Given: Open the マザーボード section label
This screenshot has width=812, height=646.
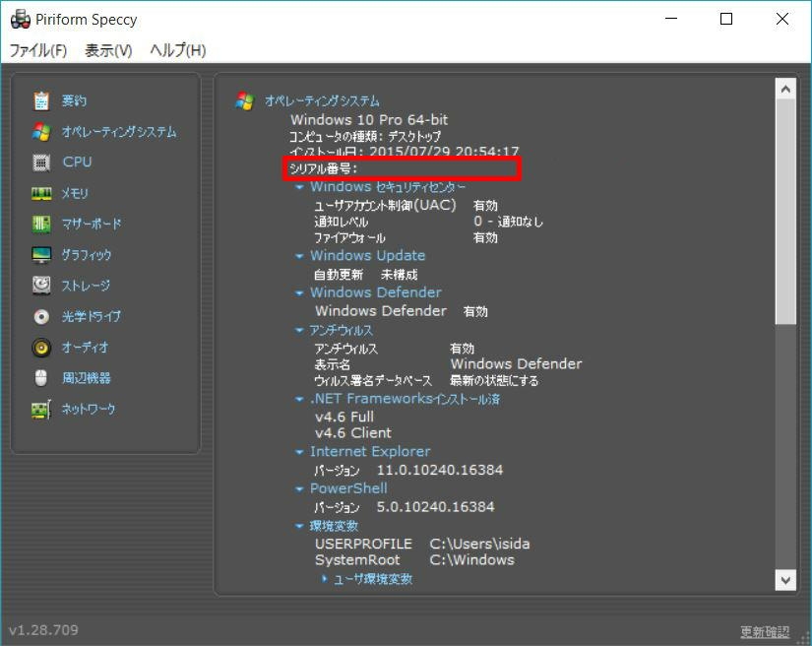Looking at the screenshot, I should (92, 224).
